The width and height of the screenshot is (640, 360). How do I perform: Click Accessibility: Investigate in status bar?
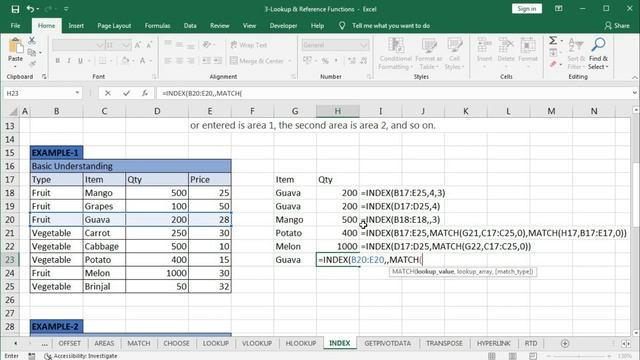click(x=81, y=356)
